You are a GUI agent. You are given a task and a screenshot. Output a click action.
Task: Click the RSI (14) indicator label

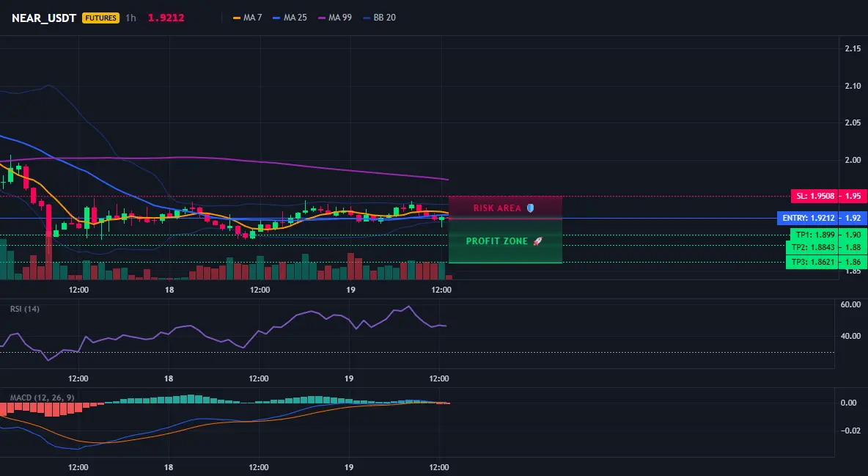click(x=25, y=309)
